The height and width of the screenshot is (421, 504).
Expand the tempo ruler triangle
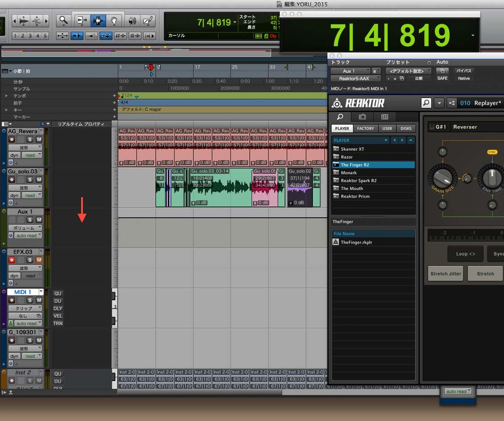(6, 96)
